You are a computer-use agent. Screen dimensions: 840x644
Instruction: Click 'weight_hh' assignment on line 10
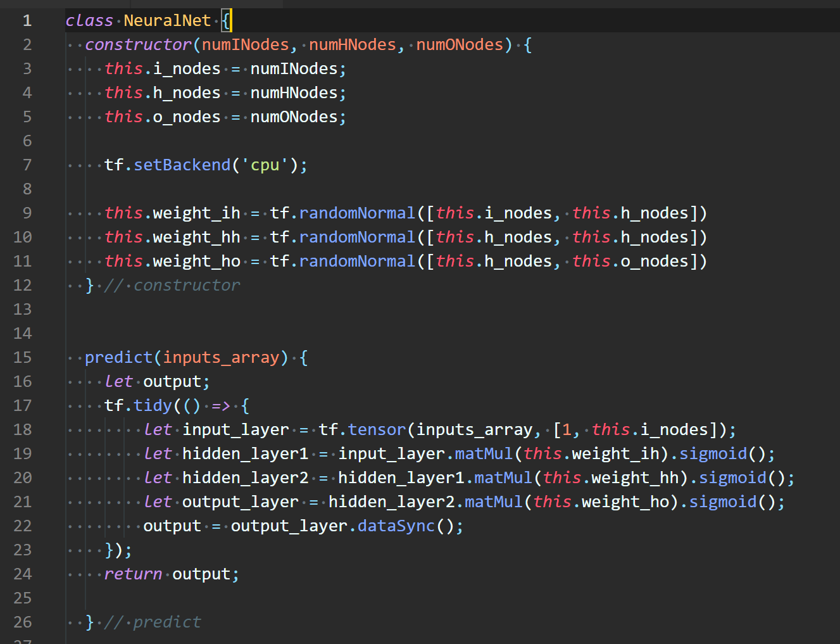click(197, 237)
